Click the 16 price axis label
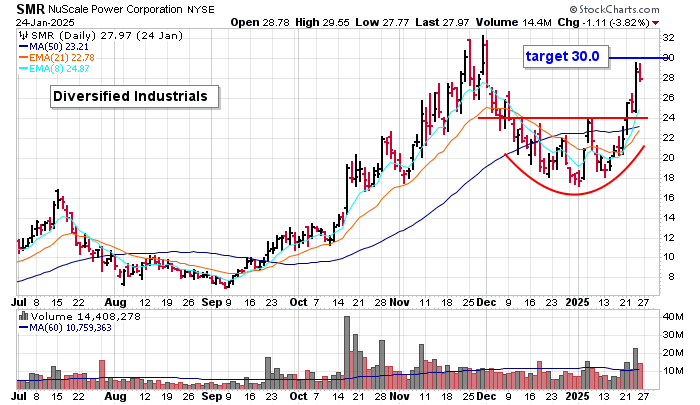Screen dimensions: 700x405 click(x=668, y=198)
